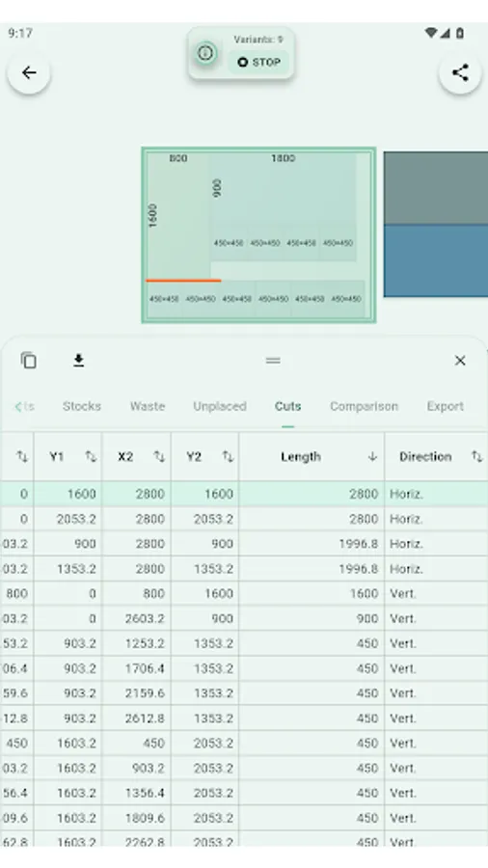Download the cuts table
The height and width of the screenshot is (868, 488).
click(78, 361)
